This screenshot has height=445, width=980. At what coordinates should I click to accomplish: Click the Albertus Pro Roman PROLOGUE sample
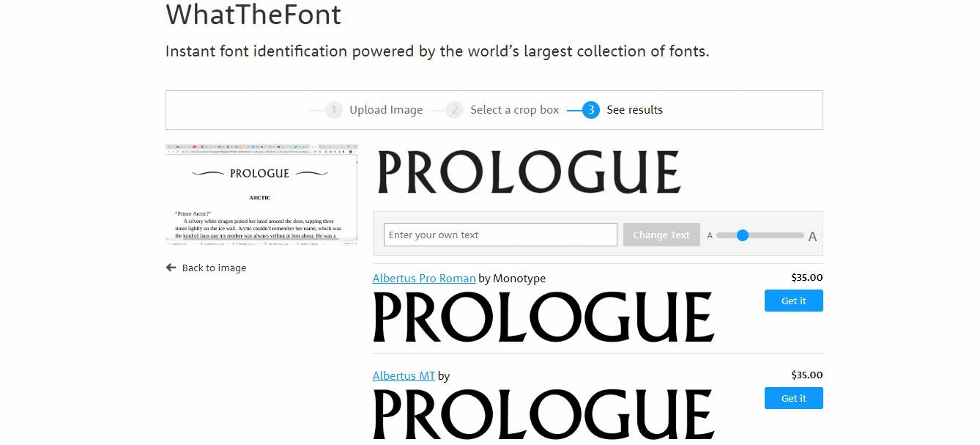point(543,317)
